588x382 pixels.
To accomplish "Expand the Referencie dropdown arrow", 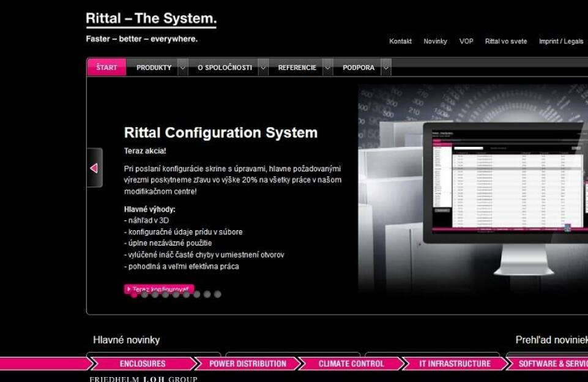I will pyautogui.click(x=328, y=68).
